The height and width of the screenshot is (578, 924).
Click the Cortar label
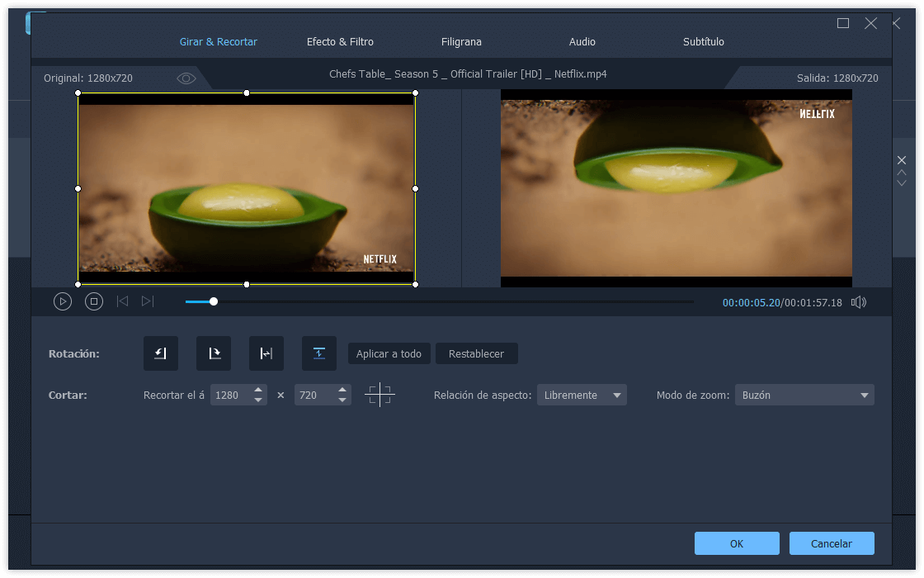click(68, 396)
